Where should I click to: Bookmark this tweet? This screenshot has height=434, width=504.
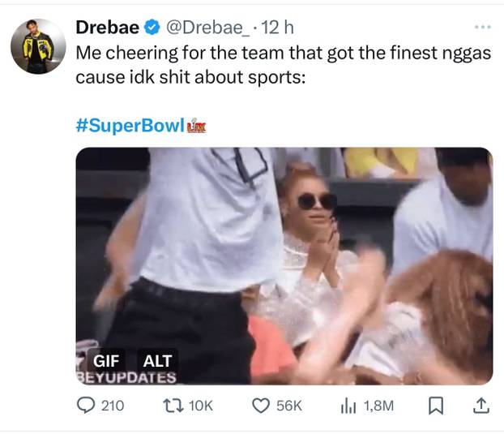click(436, 406)
